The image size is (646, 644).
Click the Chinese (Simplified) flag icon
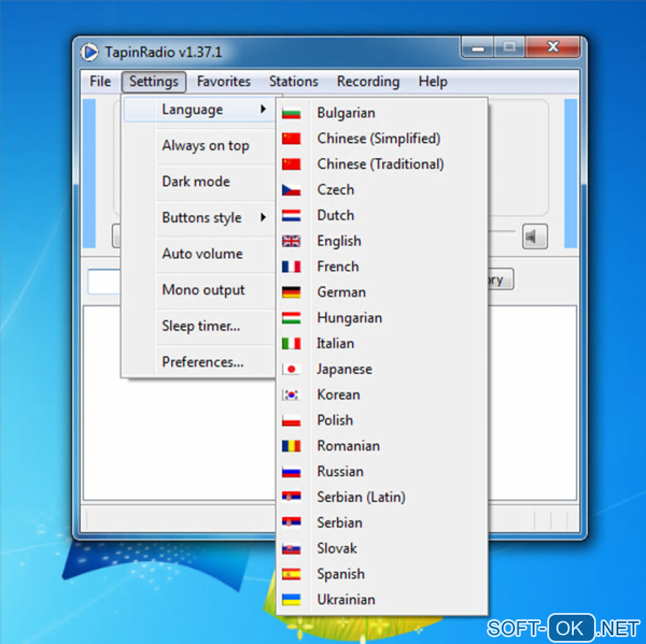(x=291, y=139)
